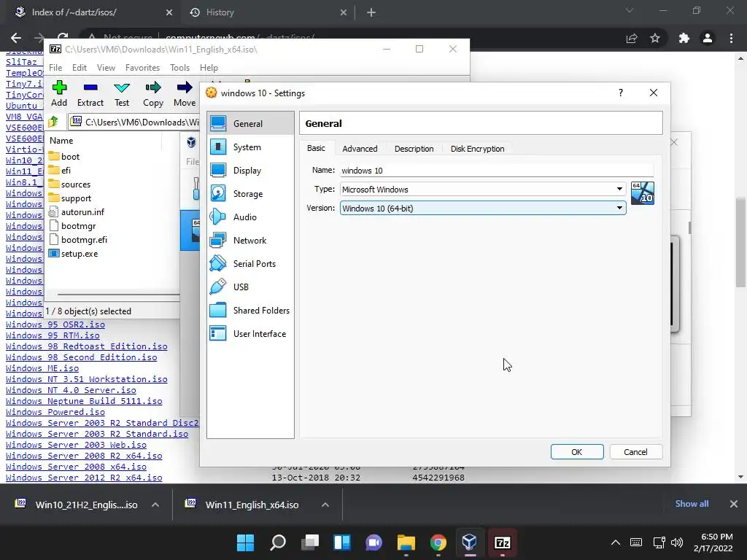Switch to the Description tab
The height and width of the screenshot is (560, 747).
pos(414,149)
